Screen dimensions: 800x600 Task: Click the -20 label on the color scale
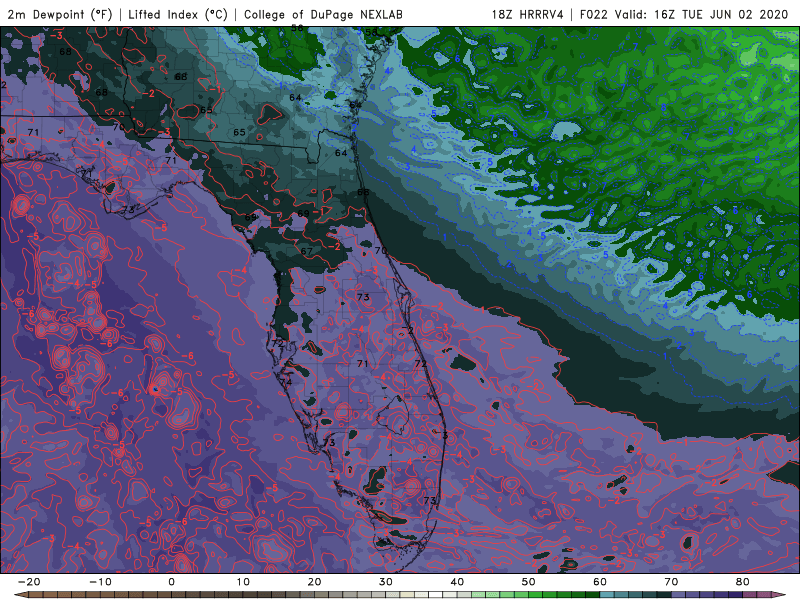[x=29, y=582]
